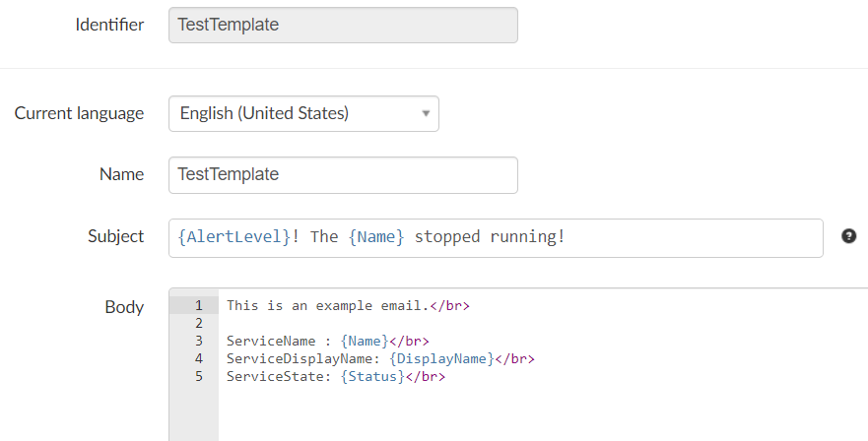Click line number 2 in the editor gutter
This screenshot has height=441, width=868.
pos(198,323)
